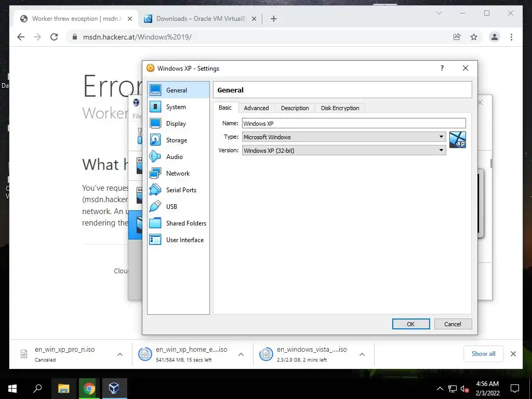Image resolution: width=532 pixels, height=399 pixels.
Task: Go back in Chrome browser
Action: (21, 37)
